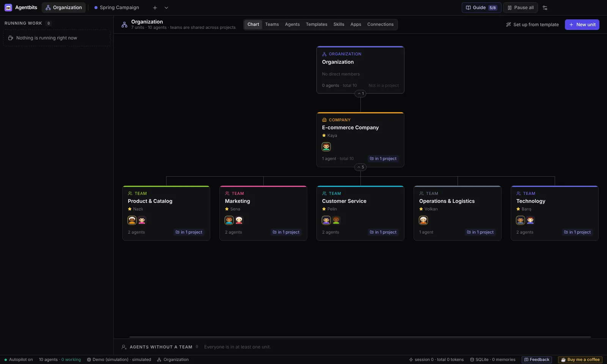607x364 pixels.
Task: Add a new project with the plus icon
Action: pyautogui.click(x=155, y=8)
